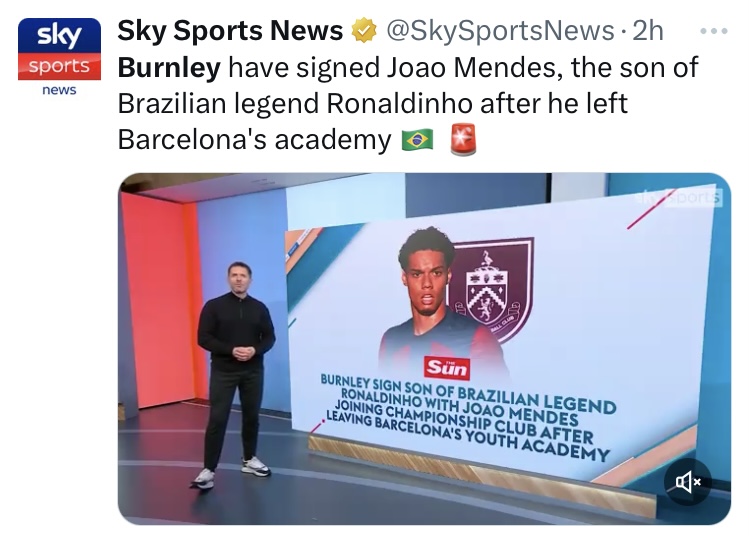Click the Barcelona's academy tweet line

coord(254,140)
